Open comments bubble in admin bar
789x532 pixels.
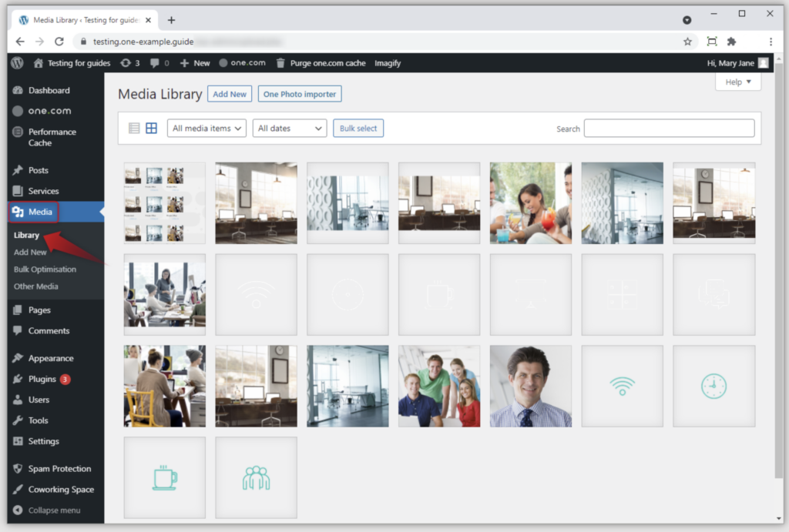coord(155,63)
